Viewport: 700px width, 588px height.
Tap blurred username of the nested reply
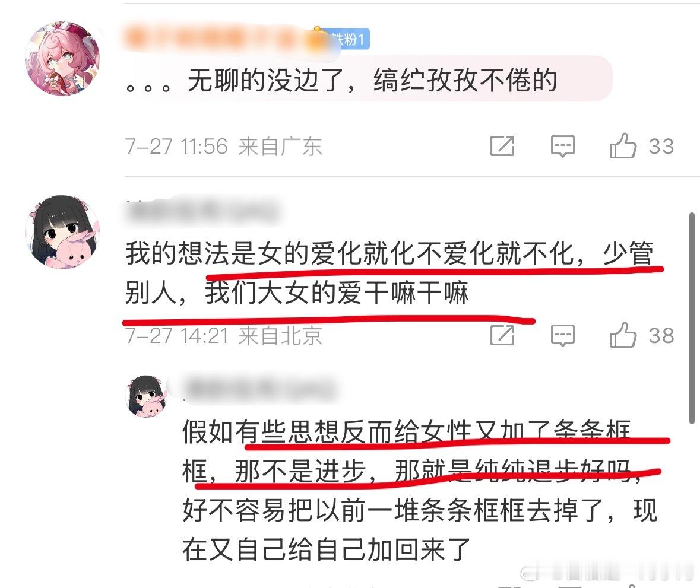(259, 387)
